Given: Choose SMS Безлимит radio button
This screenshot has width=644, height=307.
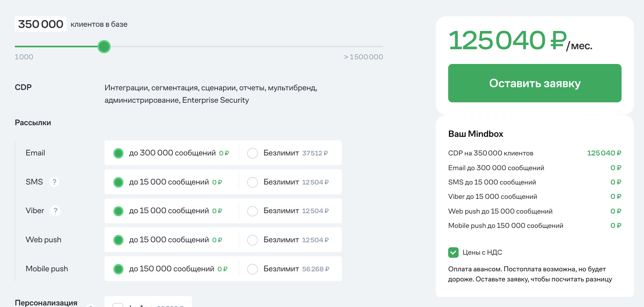Looking at the screenshot, I should pos(252,182).
